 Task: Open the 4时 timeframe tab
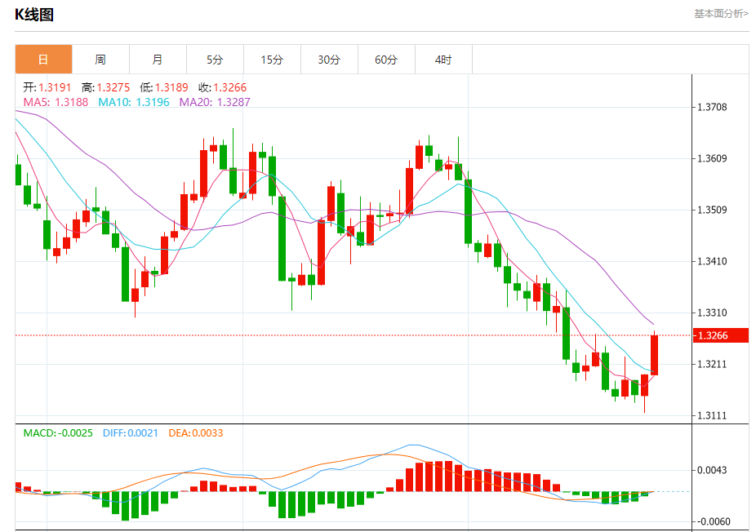click(443, 60)
